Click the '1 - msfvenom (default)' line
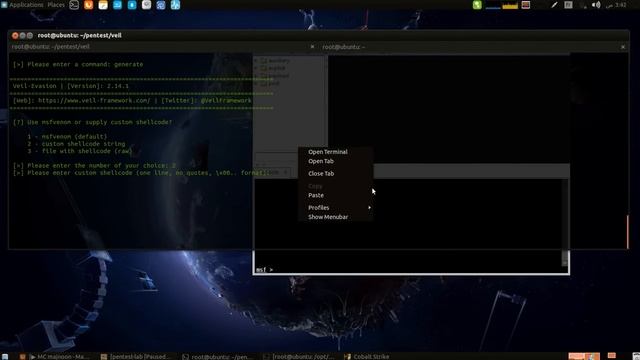This screenshot has width=640, height=360. coord(67,137)
